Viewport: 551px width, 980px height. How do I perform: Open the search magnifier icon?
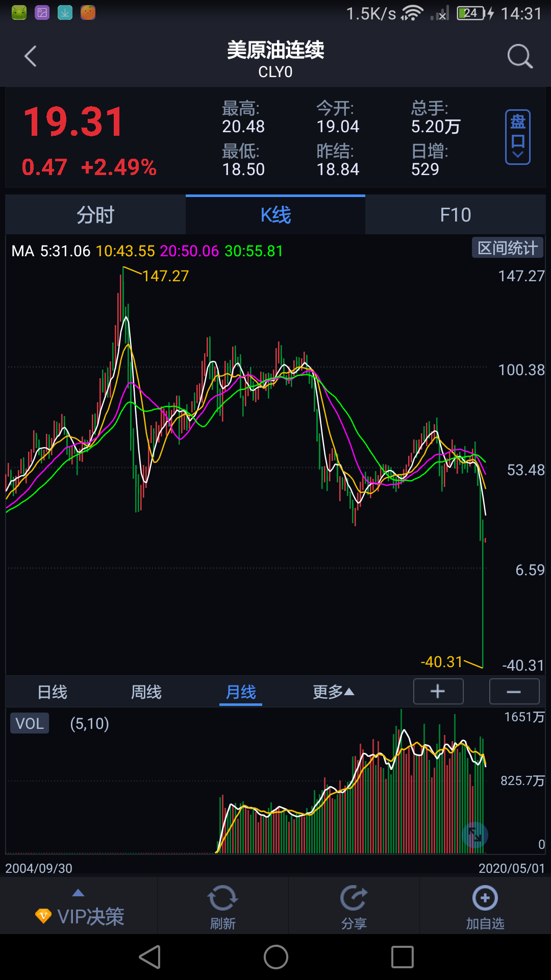[x=519, y=56]
